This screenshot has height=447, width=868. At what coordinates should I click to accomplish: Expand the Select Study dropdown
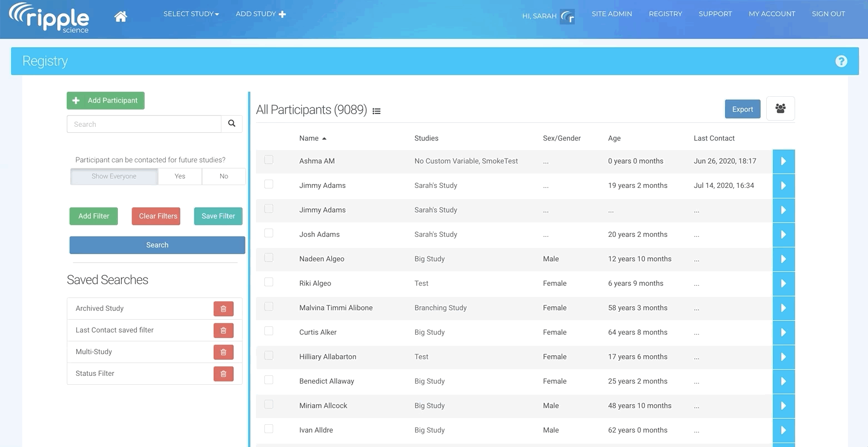coord(191,14)
